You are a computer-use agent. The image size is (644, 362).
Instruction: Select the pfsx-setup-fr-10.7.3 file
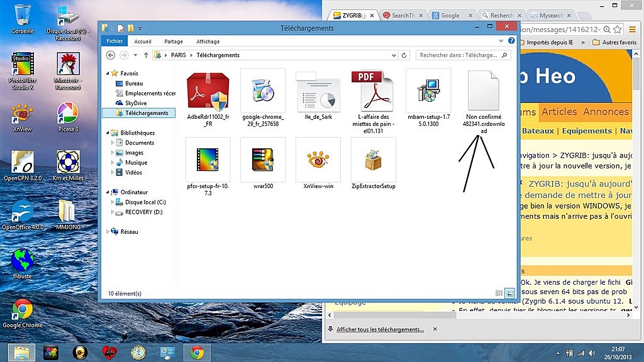(x=208, y=167)
